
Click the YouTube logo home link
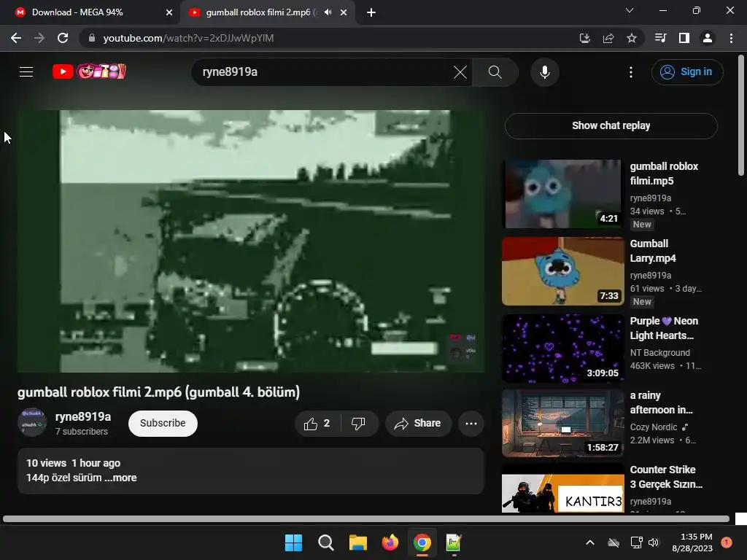(90, 71)
